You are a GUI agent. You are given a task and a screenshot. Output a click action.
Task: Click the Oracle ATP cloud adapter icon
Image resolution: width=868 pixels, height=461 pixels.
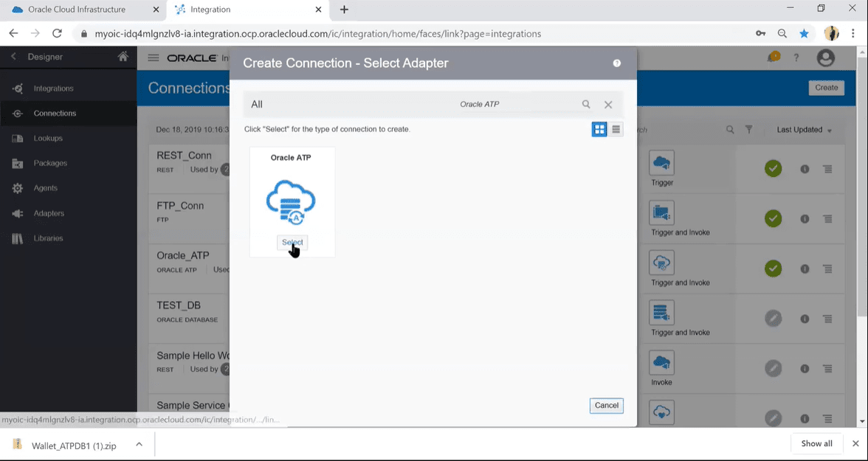(291, 202)
